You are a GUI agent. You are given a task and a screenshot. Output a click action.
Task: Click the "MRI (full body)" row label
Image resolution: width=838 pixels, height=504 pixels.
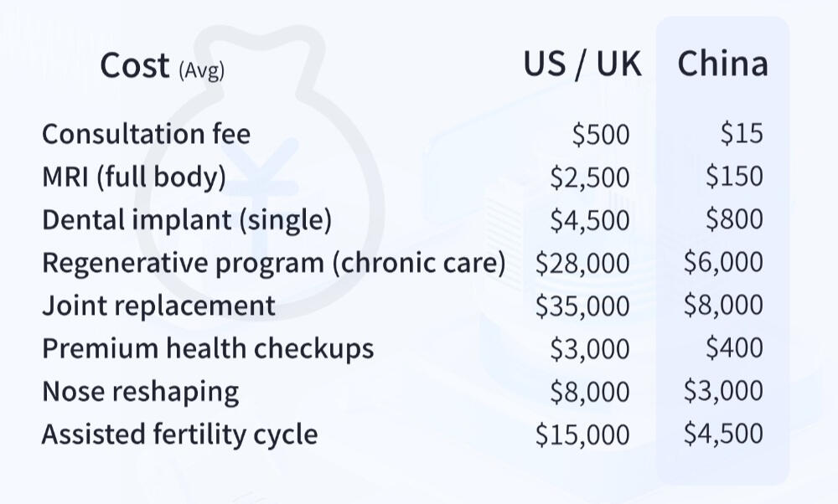(x=134, y=177)
